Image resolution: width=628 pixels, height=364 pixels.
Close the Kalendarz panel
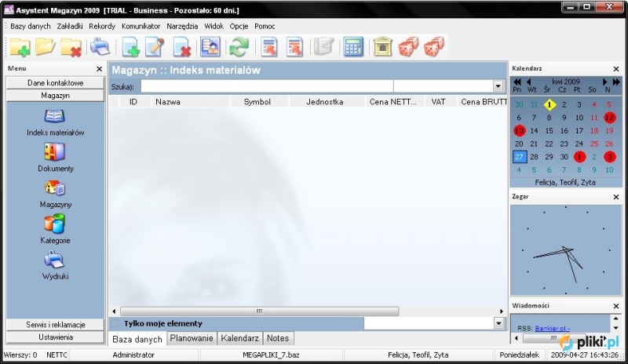[616, 69]
